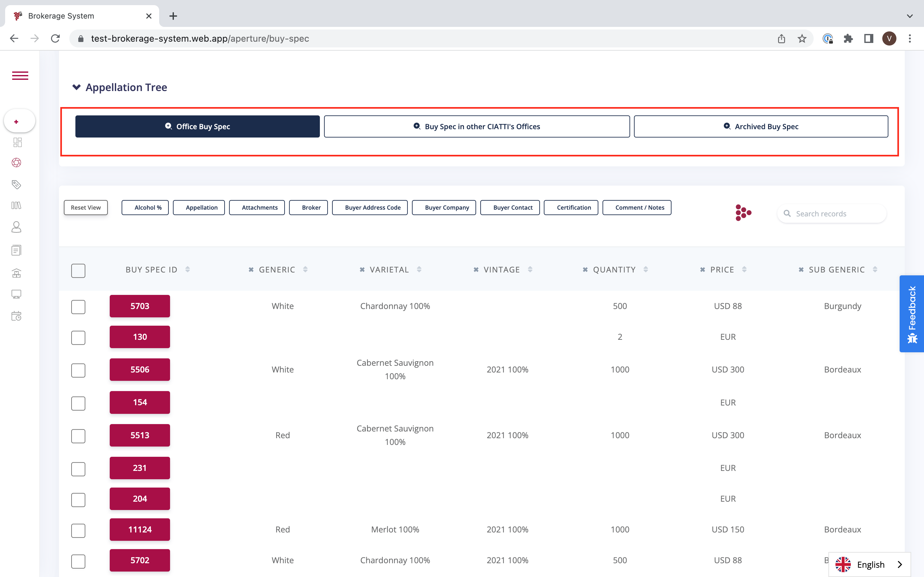Open the hamburger menu in sidebar
The height and width of the screenshot is (577, 924).
point(20,76)
